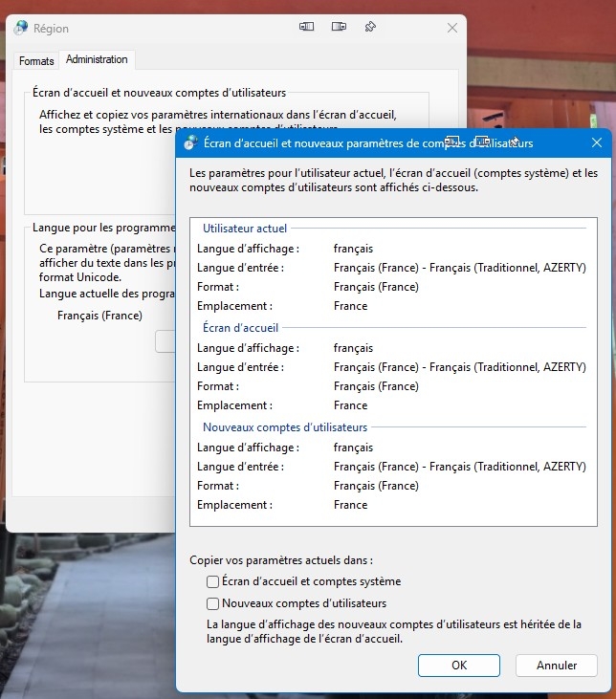Click the Nouveaux comptes d'utilisateurs section heading
Viewport: 616px width, 699px height.
click(285, 427)
